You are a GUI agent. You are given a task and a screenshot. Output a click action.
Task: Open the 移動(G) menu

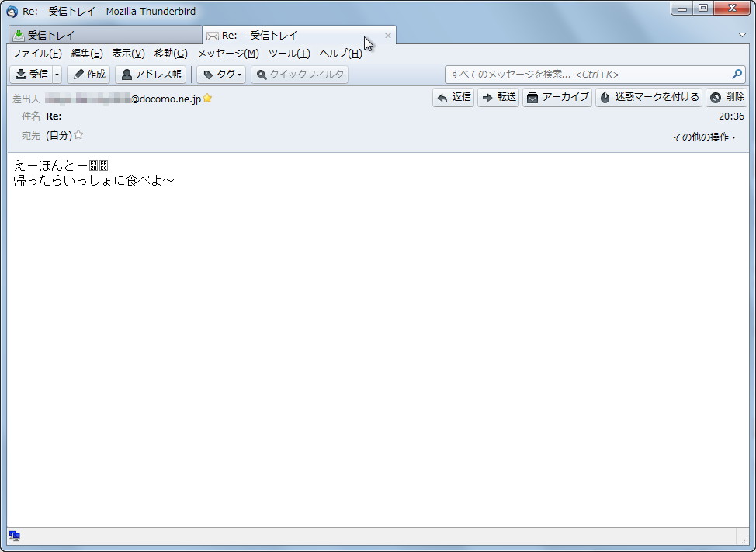coord(171,54)
